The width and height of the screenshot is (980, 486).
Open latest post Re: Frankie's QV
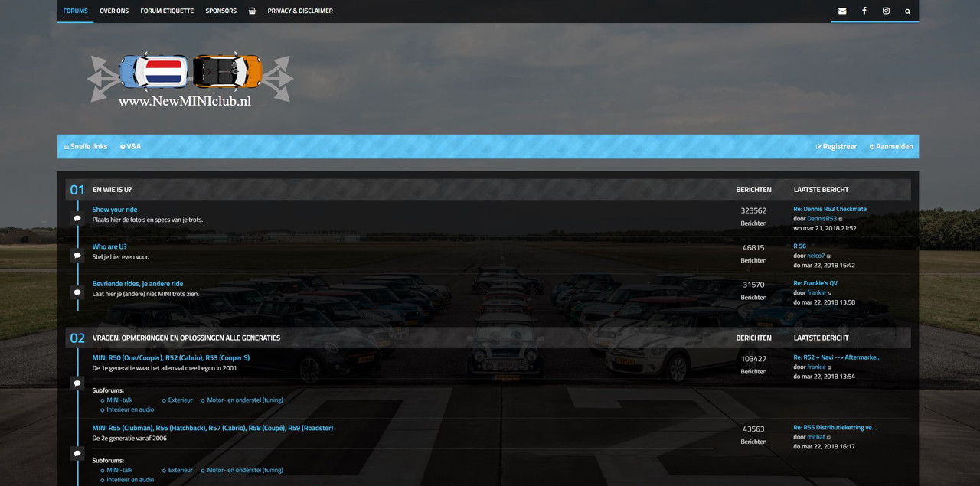point(815,283)
